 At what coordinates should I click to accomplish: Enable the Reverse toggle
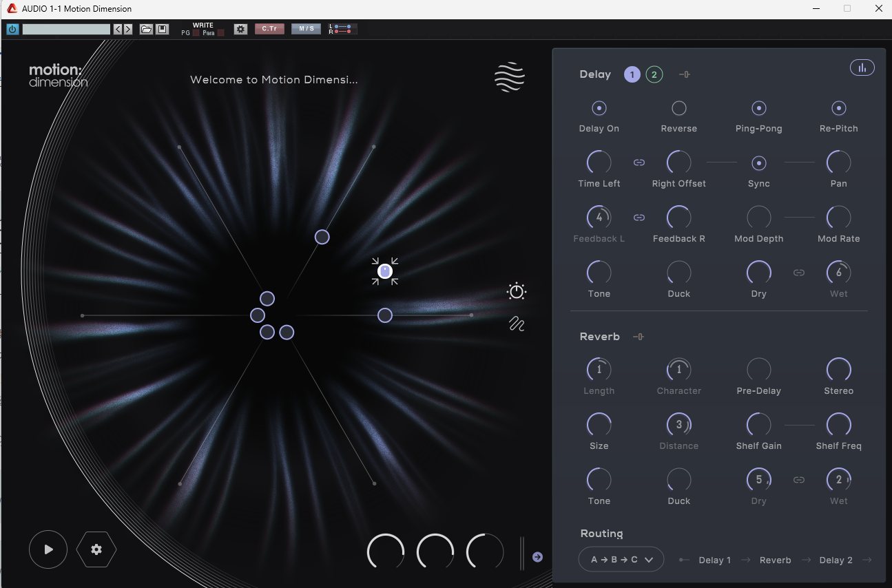click(679, 108)
